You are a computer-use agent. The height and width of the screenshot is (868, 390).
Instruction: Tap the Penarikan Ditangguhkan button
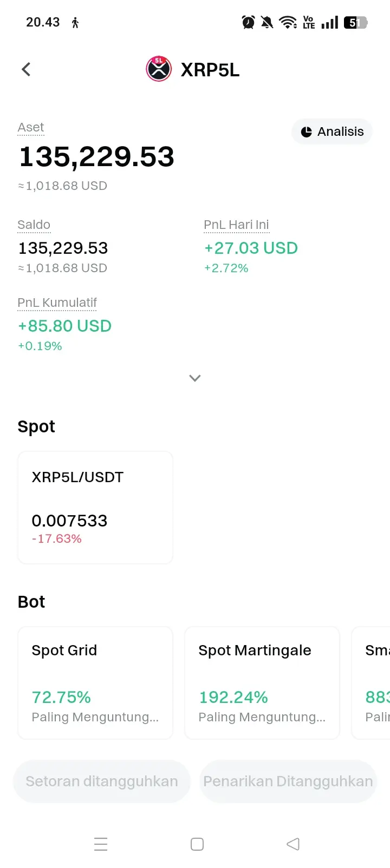288,781
